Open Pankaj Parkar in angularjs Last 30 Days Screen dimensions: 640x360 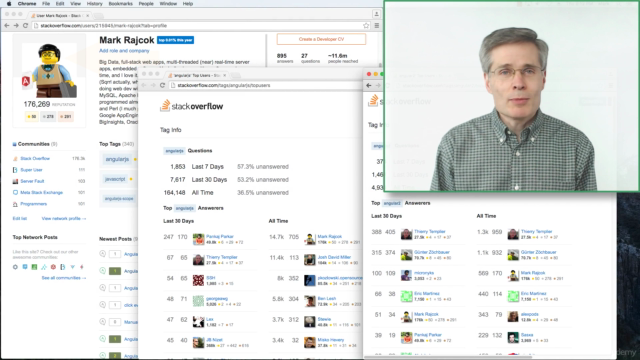click(220, 236)
